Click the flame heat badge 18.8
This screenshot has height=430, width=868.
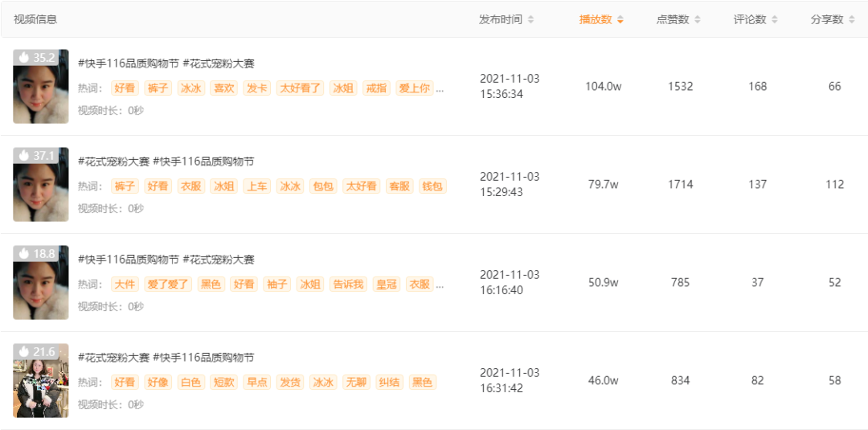click(x=36, y=253)
